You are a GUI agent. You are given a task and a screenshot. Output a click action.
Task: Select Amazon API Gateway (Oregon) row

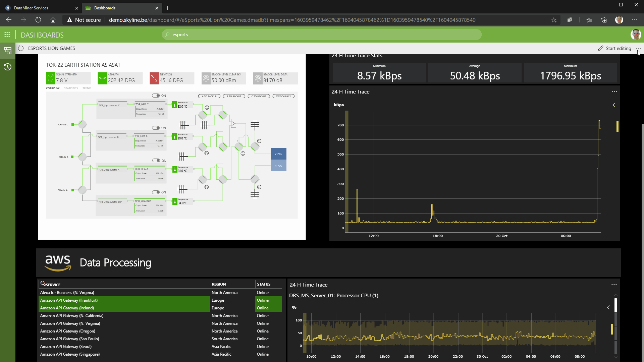pos(160,331)
